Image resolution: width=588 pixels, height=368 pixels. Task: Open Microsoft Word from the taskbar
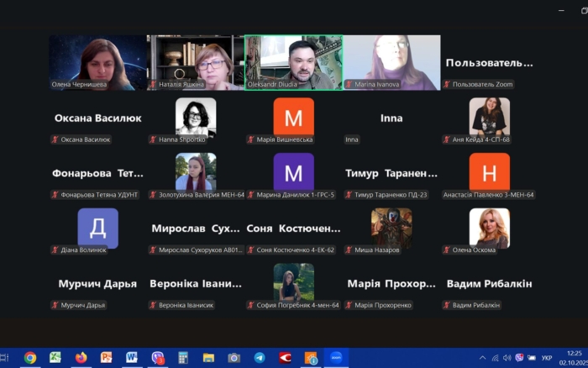coord(131,358)
